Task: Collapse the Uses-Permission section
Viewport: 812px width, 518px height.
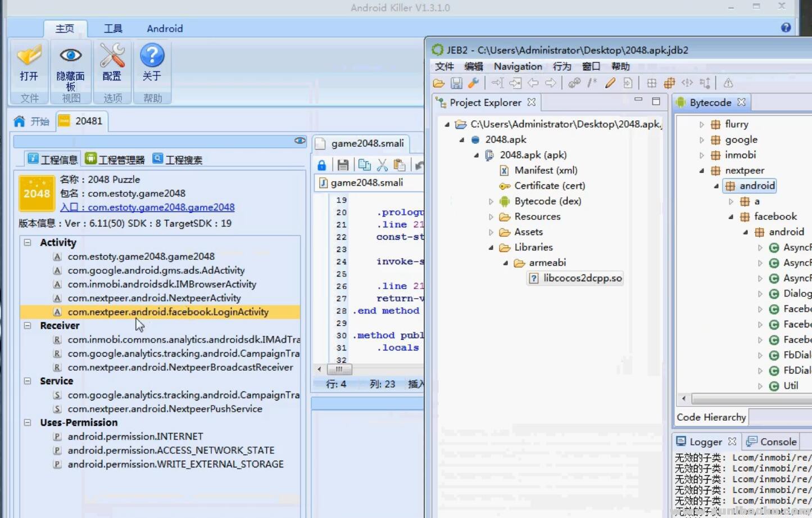Action: coord(28,422)
